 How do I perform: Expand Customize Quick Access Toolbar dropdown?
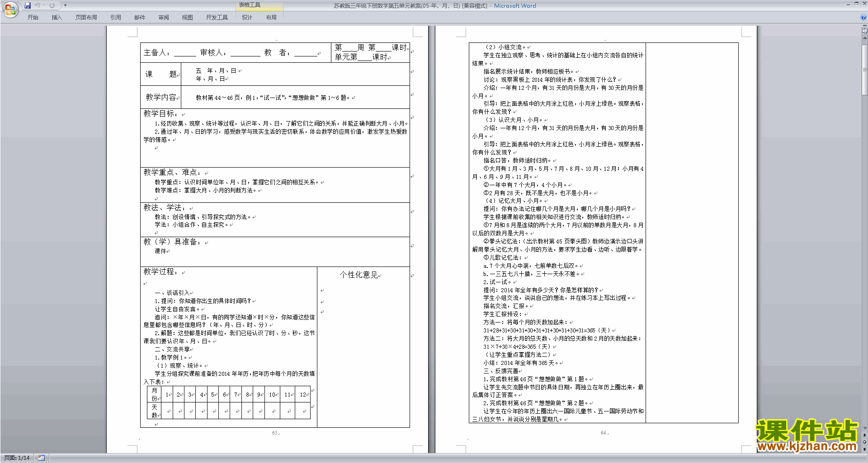(65, 5)
